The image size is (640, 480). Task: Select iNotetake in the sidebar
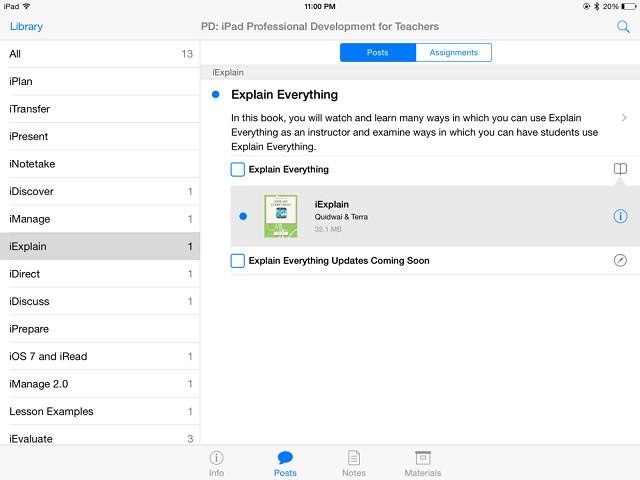100,164
